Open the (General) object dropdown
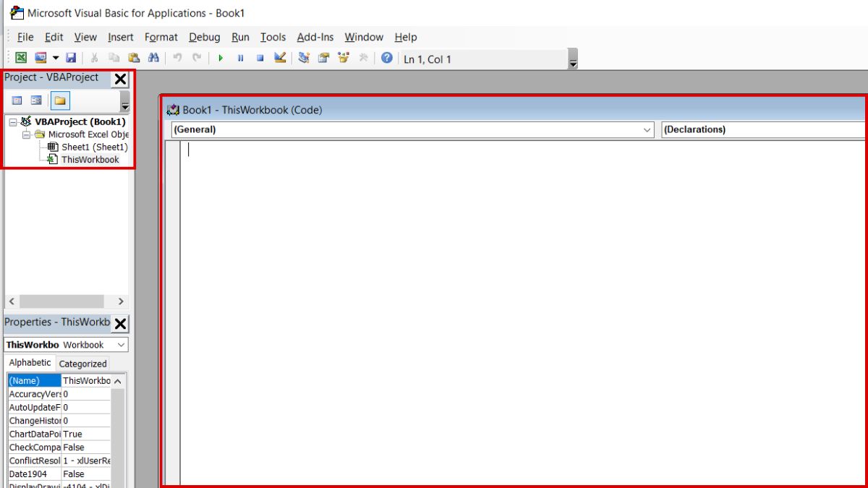This screenshot has width=868, height=488. click(412, 129)
